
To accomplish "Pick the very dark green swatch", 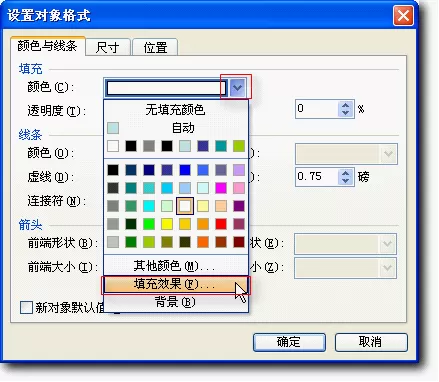I will pos(131,224).
